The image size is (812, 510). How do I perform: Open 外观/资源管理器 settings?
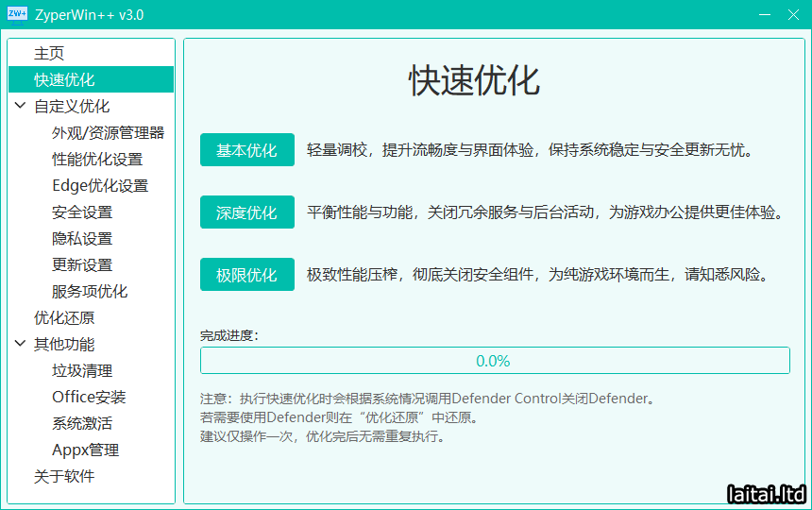click(x=108, y=133)
